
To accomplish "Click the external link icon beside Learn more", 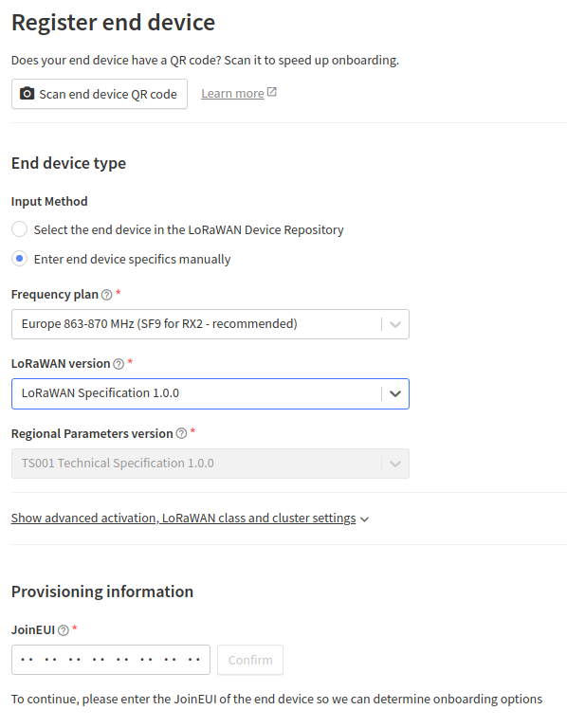I will coord(272,92).
